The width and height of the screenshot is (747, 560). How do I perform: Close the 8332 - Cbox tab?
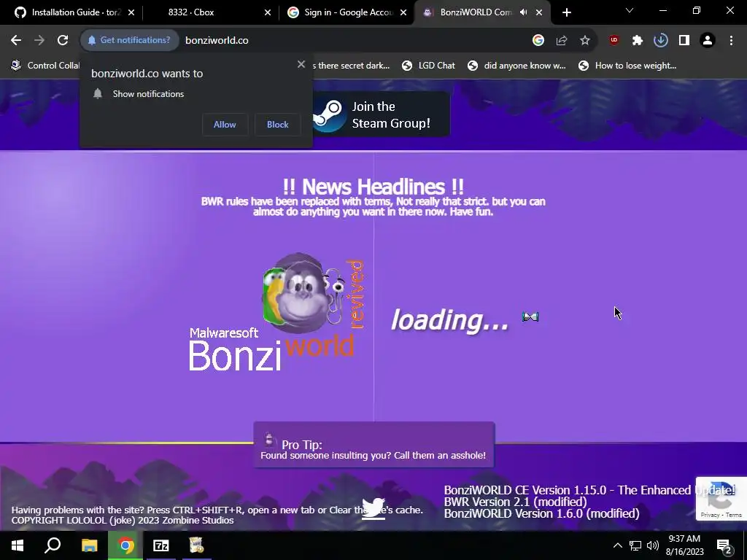coord(268,12)
